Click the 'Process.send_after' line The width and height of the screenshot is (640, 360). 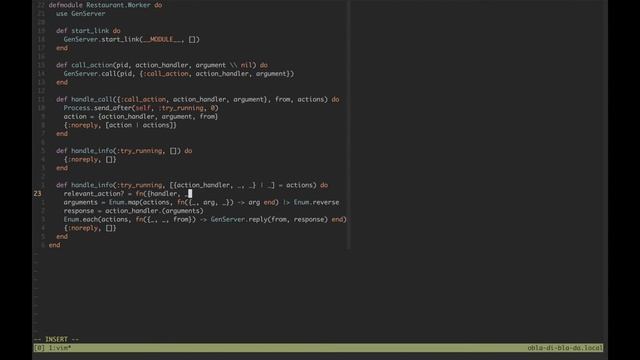(x=141, y=108)
